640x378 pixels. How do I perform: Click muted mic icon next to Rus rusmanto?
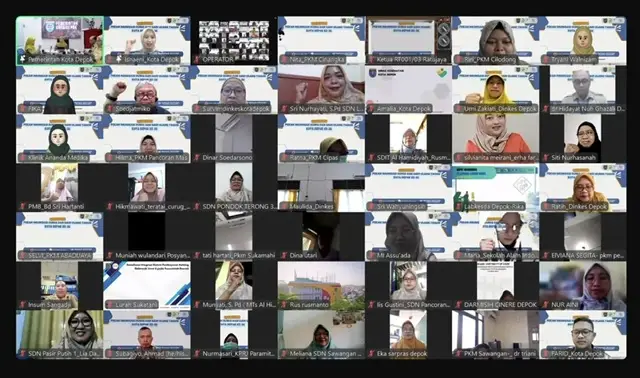pyautogui.click(x=284, y=305)
